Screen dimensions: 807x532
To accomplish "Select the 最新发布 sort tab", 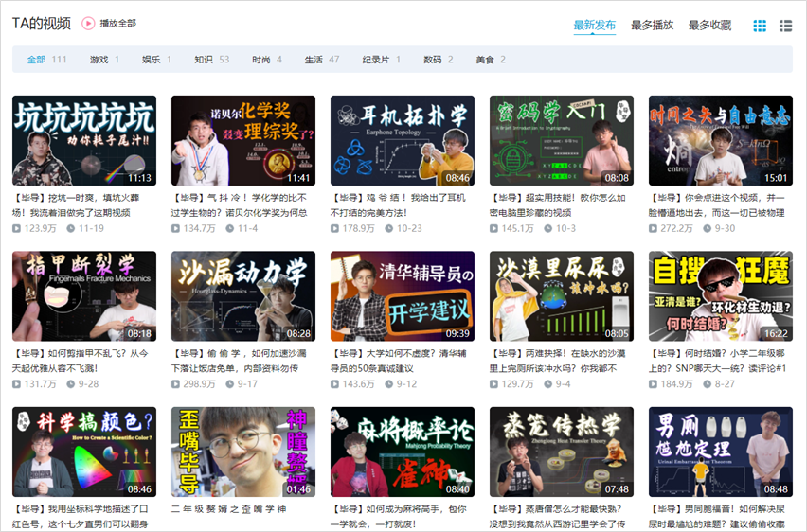I will point(594,25).
